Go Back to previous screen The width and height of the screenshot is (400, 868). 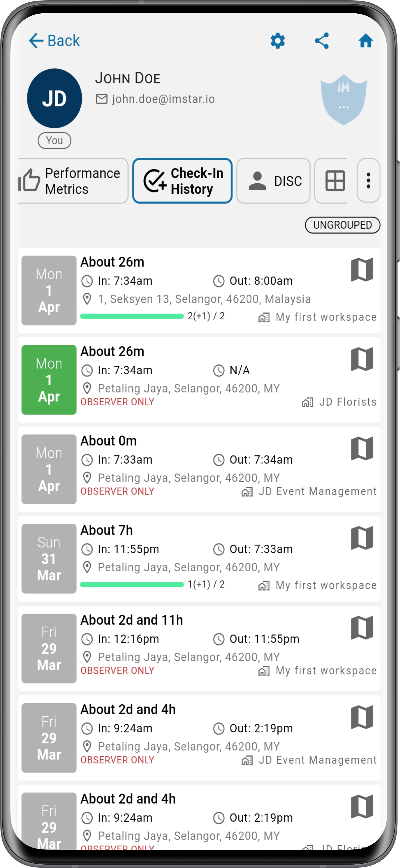point(54,41)
